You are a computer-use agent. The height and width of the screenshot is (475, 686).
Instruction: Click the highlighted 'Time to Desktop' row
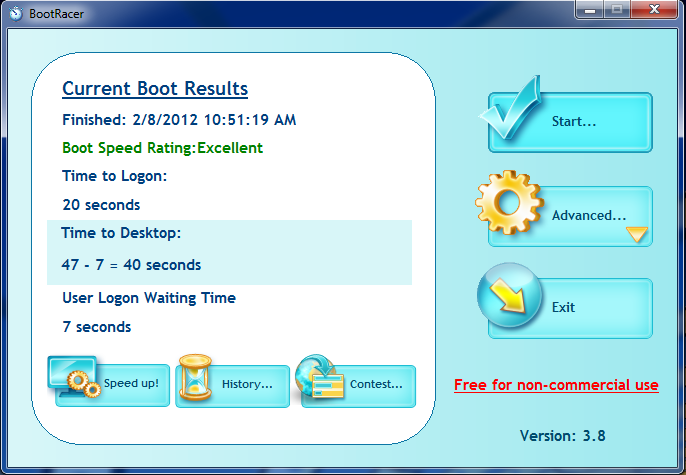click(229, 251)
